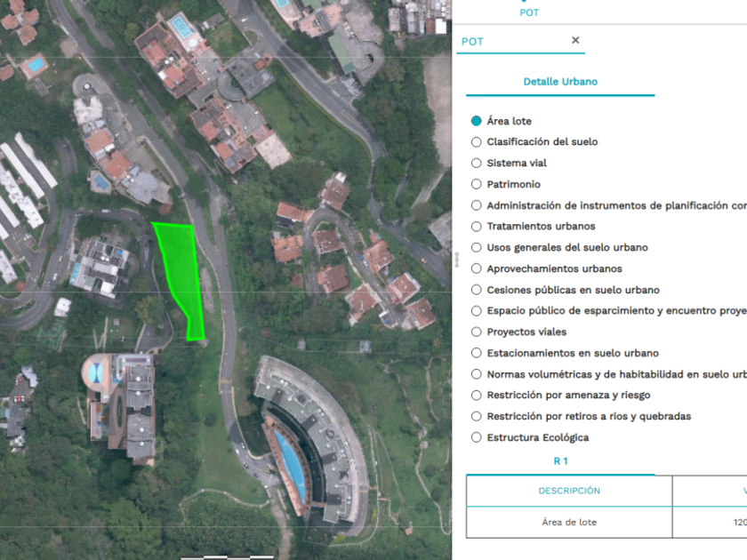Image resolution: width=747 pixels, height=560 pixels.
Task: Select the Proyectos viales radio button
Action: 477,332
